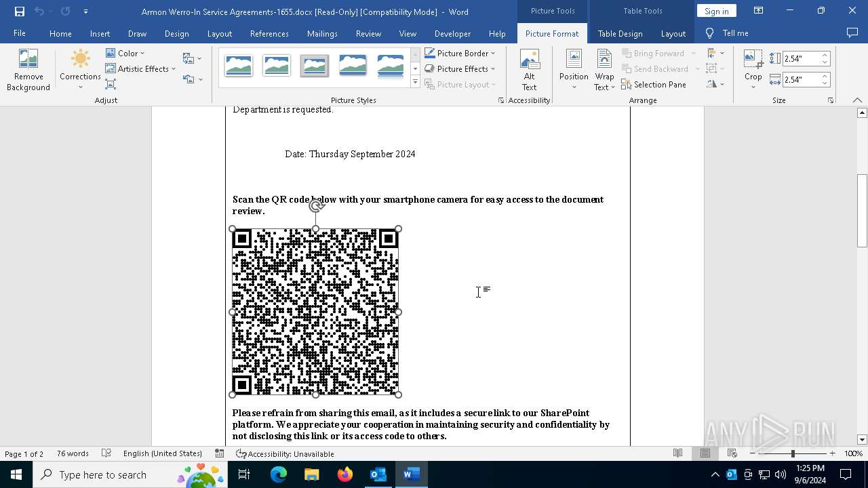The width and height of the screenshot is (868, 488).
Task: Open Microsoft Edge from the taskbar
Action: point(279,474)
